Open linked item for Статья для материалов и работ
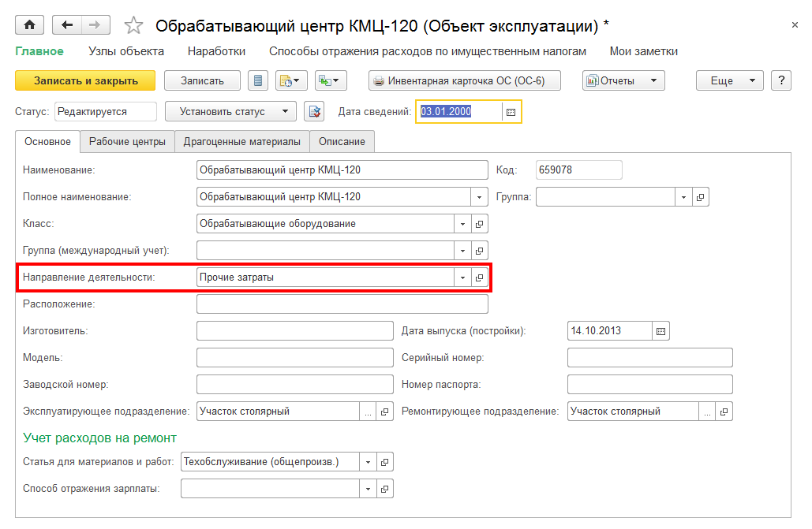Image resolution: width=812 pixels, height=529 pixels. click(385, 462)
